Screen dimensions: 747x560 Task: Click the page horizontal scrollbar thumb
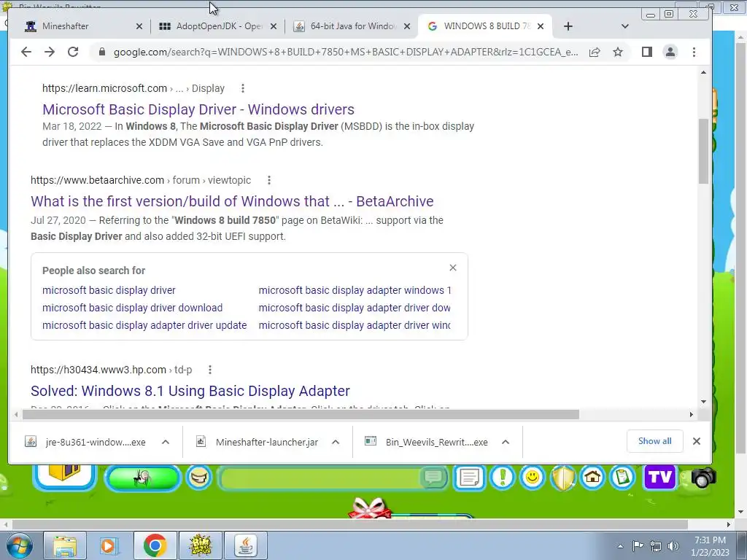pyautogui.click(x=301, y=415)
